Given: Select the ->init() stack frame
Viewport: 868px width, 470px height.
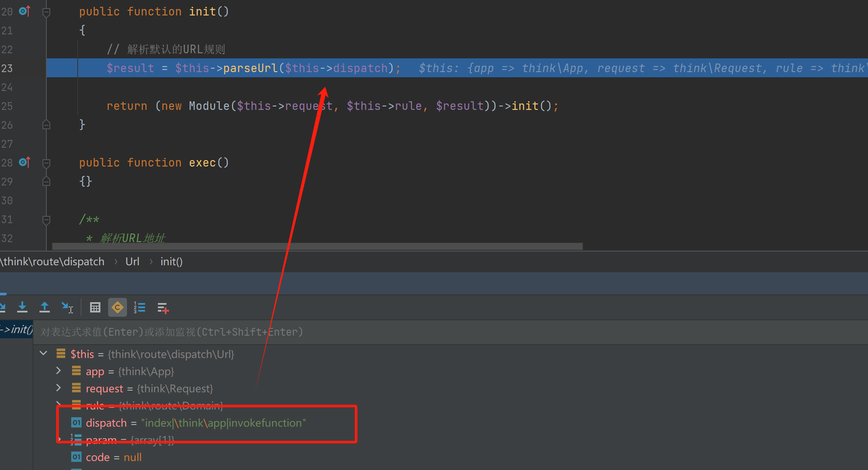Looking at the screenshot, I should [x=16, y=329].
